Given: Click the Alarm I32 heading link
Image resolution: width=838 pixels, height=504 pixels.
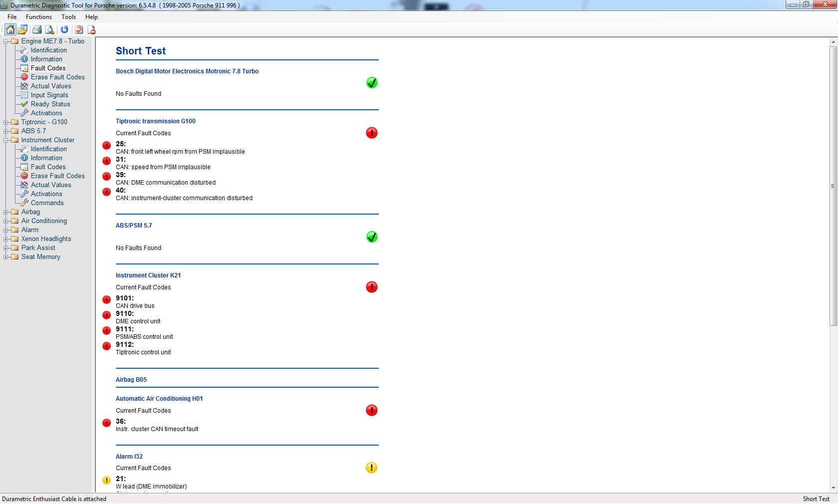Looking at the screenshot, I should tap(129, 457).
